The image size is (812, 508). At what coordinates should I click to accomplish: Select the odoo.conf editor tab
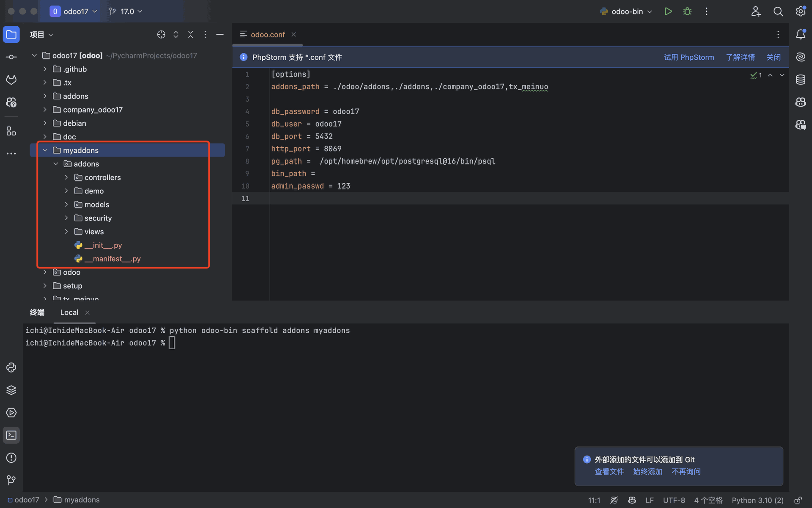[267, 35]
